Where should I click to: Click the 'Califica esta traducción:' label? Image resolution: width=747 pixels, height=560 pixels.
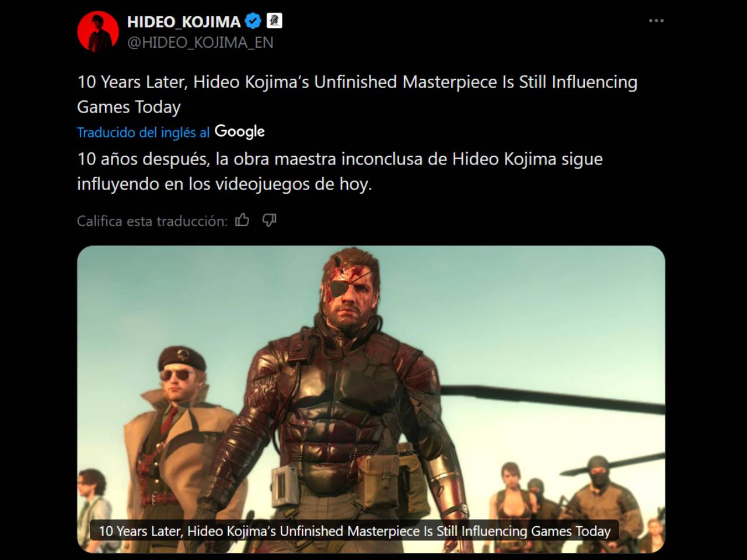152,221
